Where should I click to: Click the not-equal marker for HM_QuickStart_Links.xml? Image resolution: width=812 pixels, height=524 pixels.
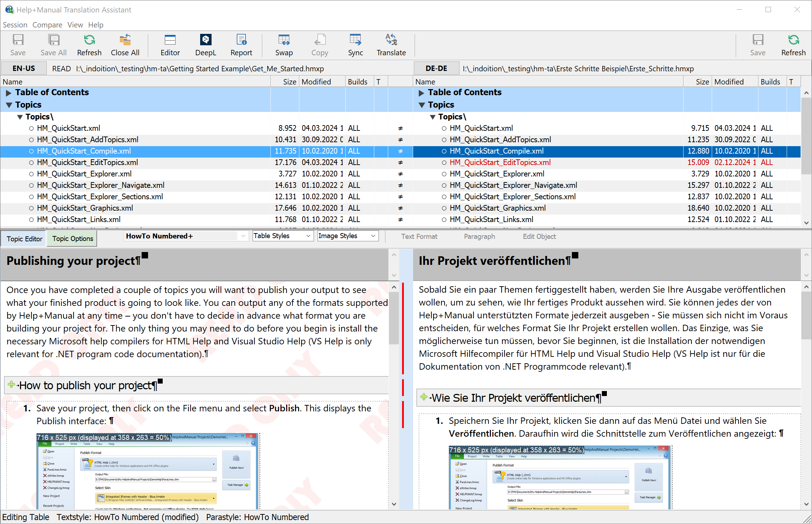(x=400, y=220)
